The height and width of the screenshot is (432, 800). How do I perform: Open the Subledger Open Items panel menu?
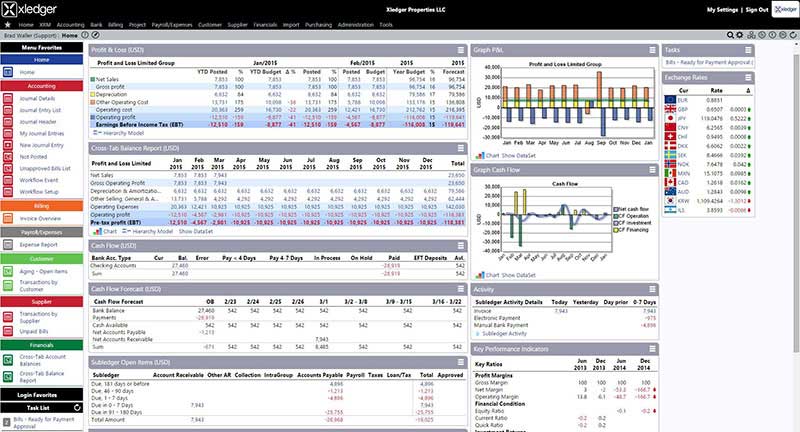coord(461,362)
